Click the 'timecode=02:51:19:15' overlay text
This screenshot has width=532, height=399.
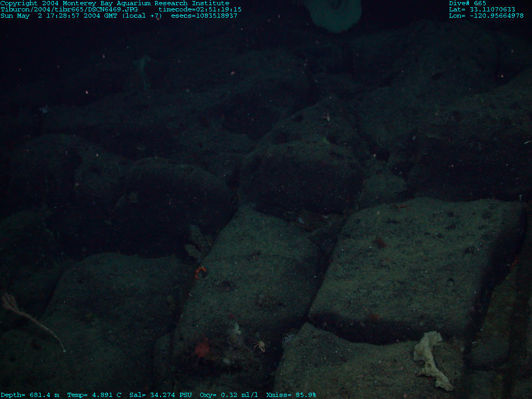point(200,9)
